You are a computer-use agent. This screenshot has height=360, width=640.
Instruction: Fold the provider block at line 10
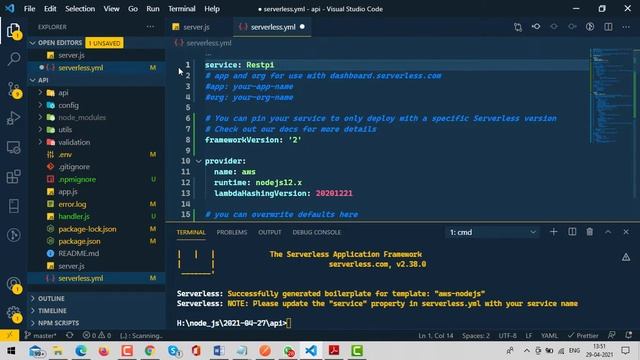coord(198,161)
